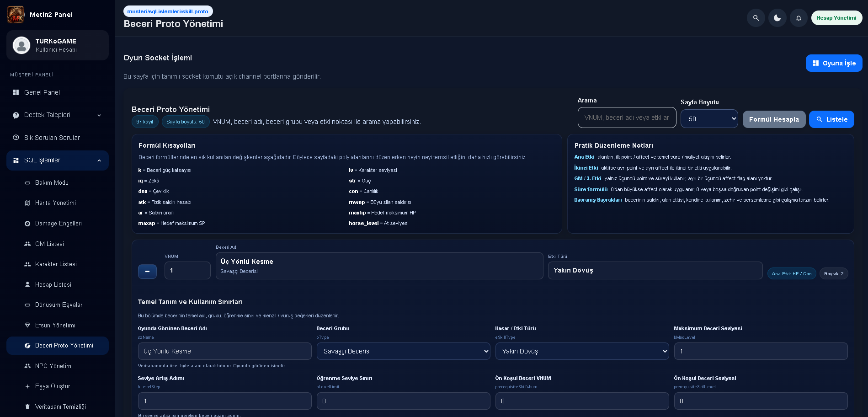Open search with the magnifier icon
Screen dimensions: 868x417
pyautogui.click(x=756, y=18)
